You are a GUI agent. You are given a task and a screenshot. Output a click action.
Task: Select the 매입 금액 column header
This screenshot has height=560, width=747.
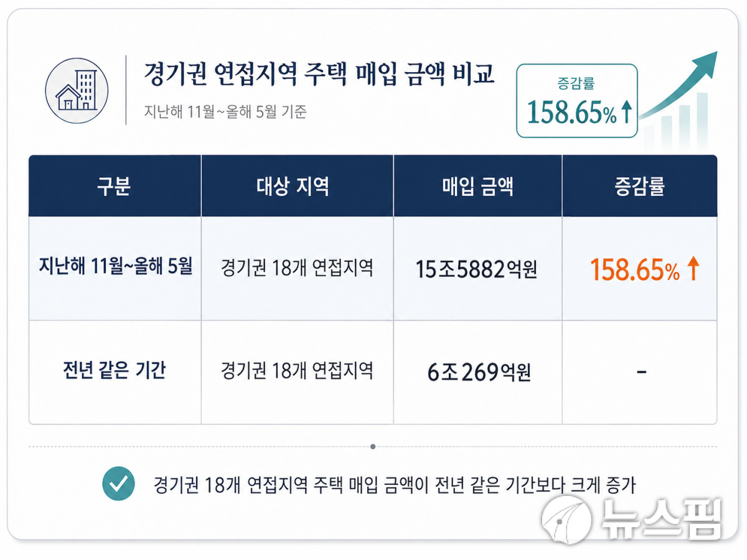(478, 186)
